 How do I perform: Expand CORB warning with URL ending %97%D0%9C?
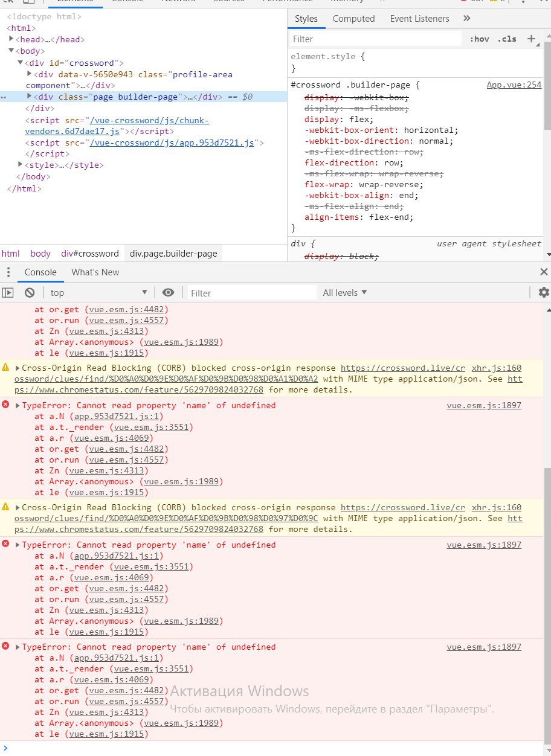tap(18, 507)
